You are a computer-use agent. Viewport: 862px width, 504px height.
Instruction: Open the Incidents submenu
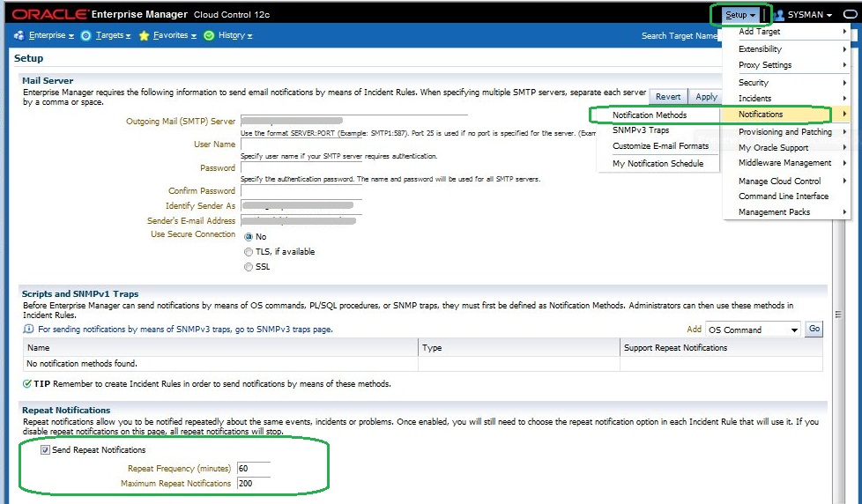[x=786, y=99]
